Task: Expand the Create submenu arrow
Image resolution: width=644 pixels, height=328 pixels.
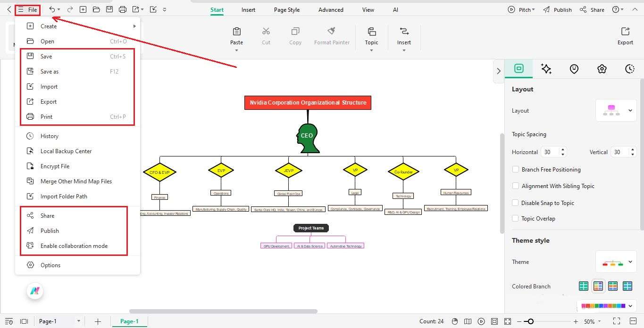Action: (134, 26)
